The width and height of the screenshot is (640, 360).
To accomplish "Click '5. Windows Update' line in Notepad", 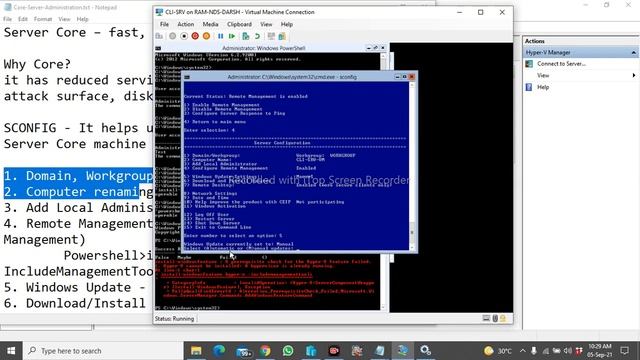I will 75,287.
